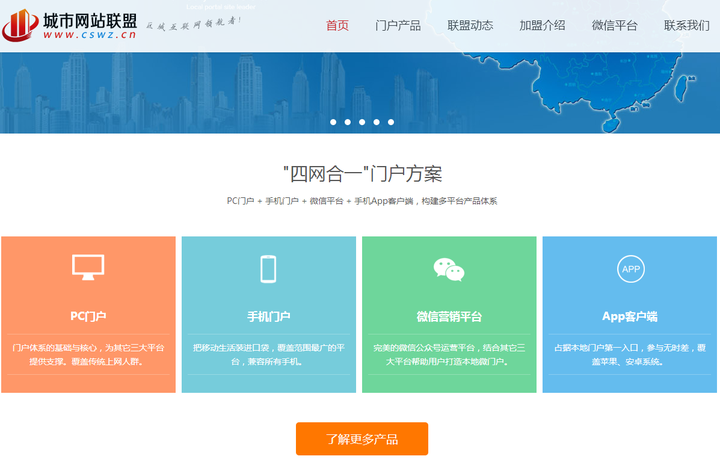Open the 门户产品 menu
The width and height of the screenshot is (720, 462).
[397, 26]
